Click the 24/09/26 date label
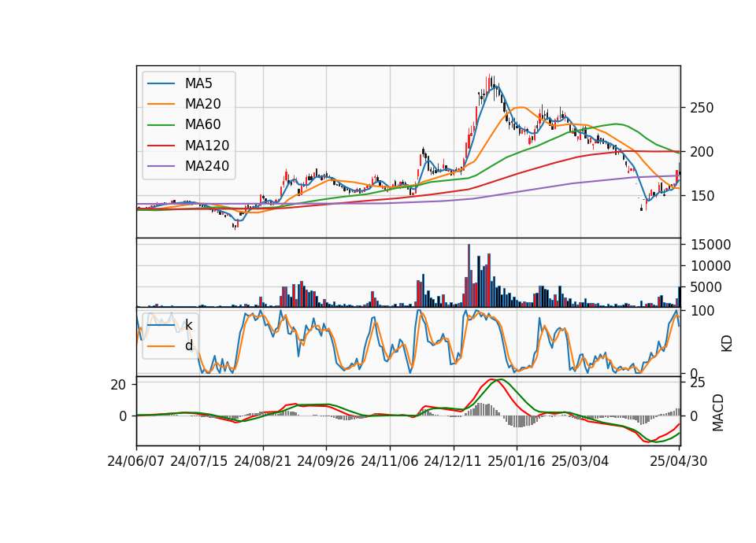 click(x=326, y=461)
